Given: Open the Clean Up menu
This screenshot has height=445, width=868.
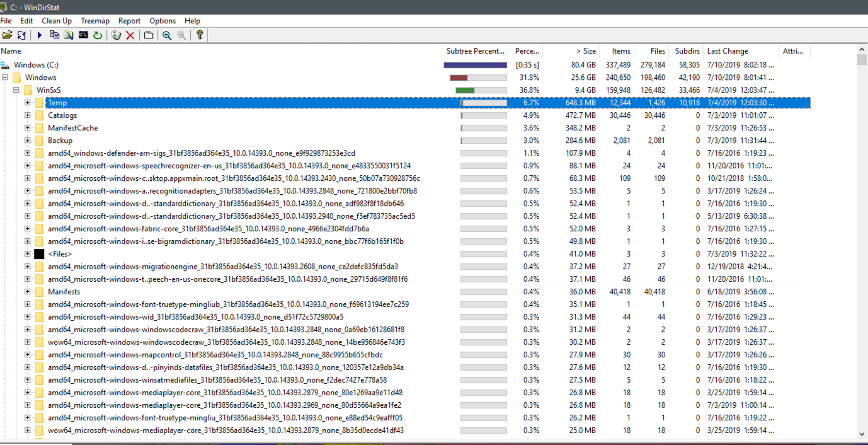Looking at the screenshot, I should pyautogui.click(x=57, y=21).
